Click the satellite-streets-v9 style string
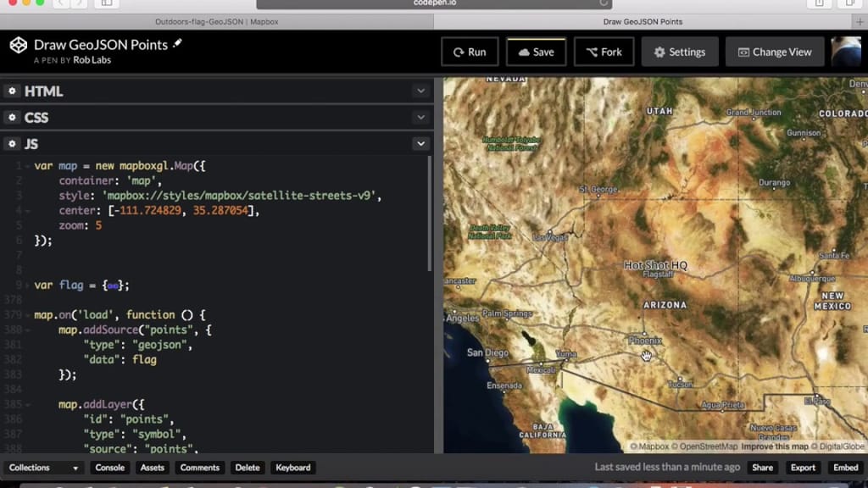868x488 pixels. click(239, 196)
